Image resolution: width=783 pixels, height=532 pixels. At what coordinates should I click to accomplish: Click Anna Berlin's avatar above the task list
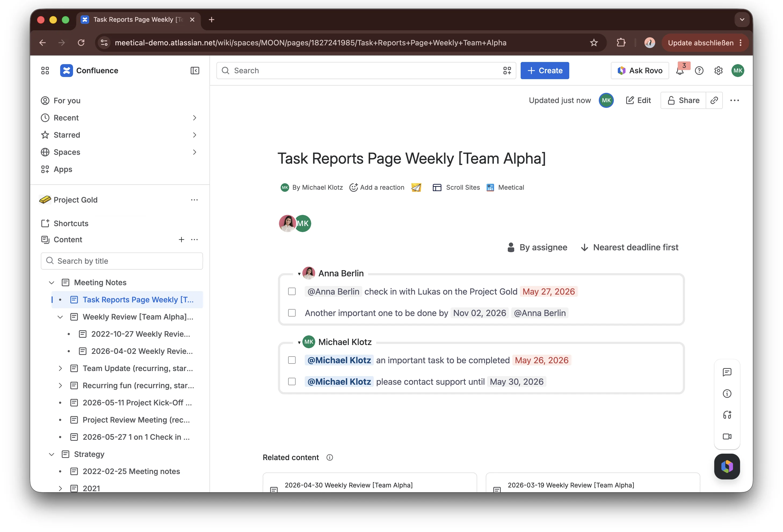[x=287, y=223]
